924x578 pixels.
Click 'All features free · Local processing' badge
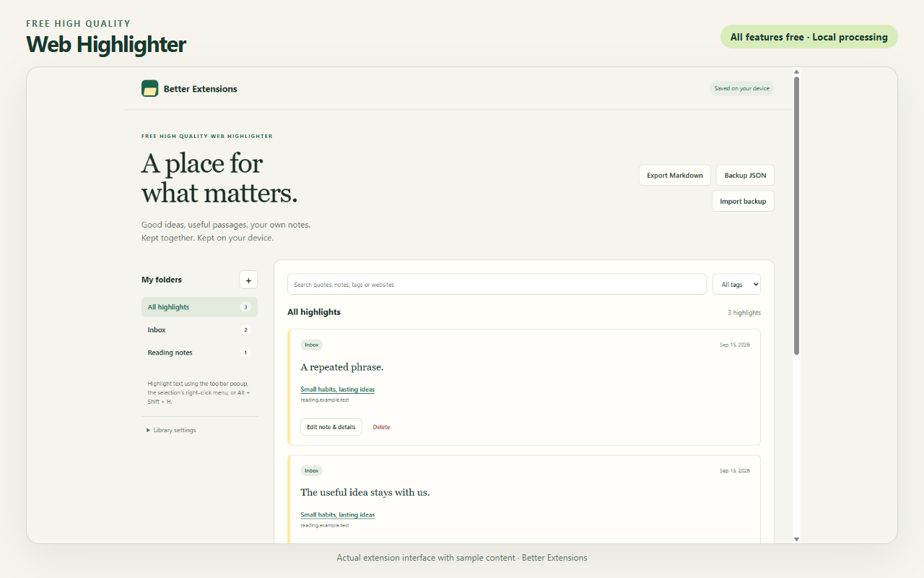[x=809, y=37]
